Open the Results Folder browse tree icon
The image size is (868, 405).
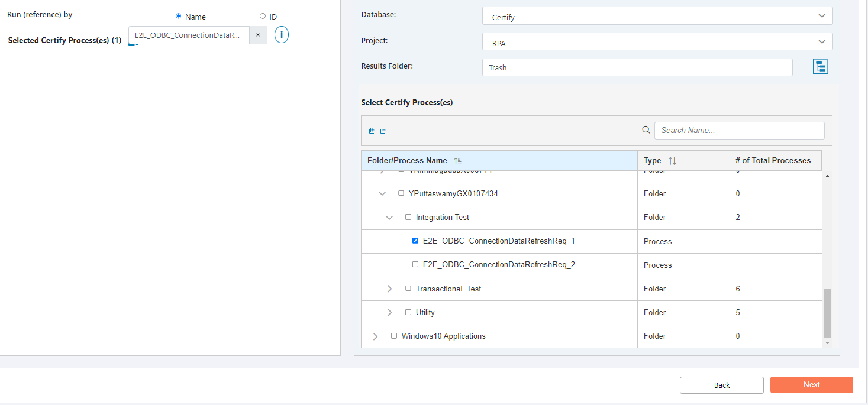pyautogui.click(x=820, y=67)
